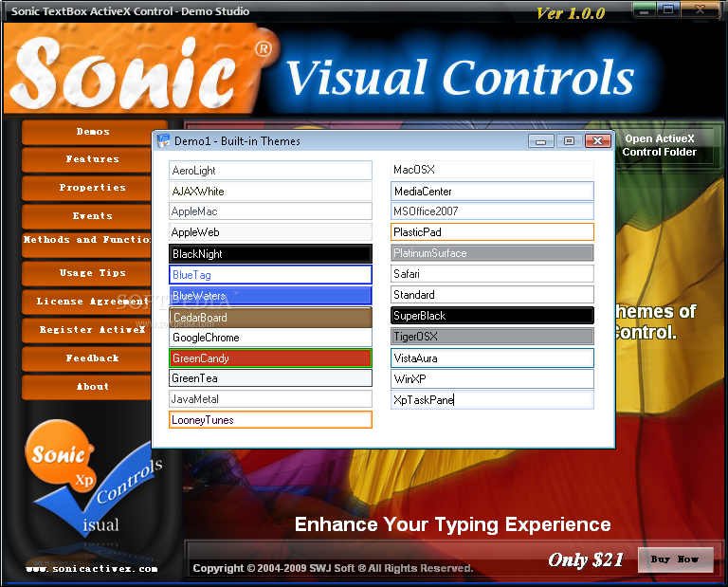Minimize the Demo Studio main window
This screenshot has height=587, width=728.
[644, 10]
